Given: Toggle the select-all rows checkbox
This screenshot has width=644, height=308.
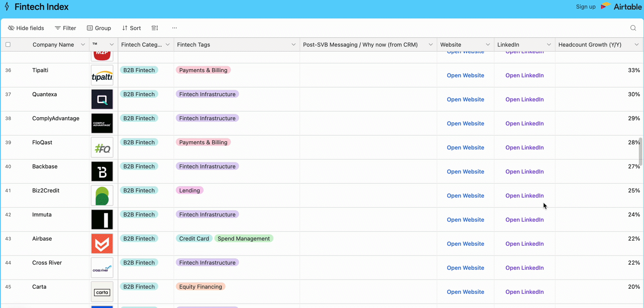Looking at the screenshot, I should click(8, 45).
